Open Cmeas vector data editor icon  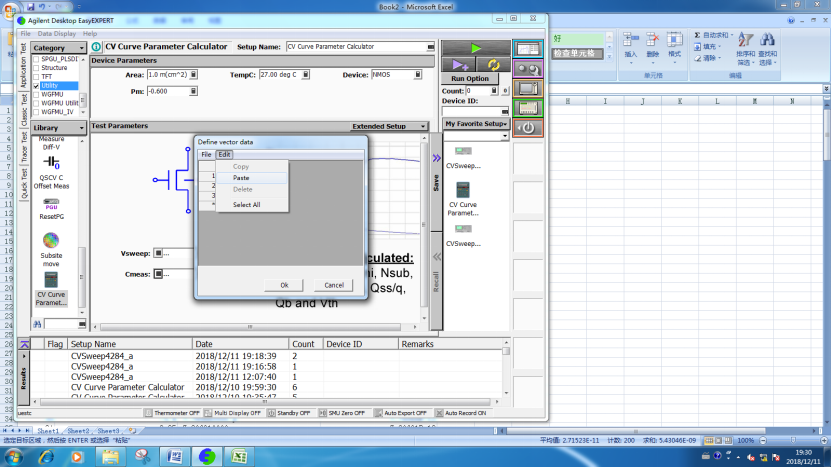click(158, 274)
